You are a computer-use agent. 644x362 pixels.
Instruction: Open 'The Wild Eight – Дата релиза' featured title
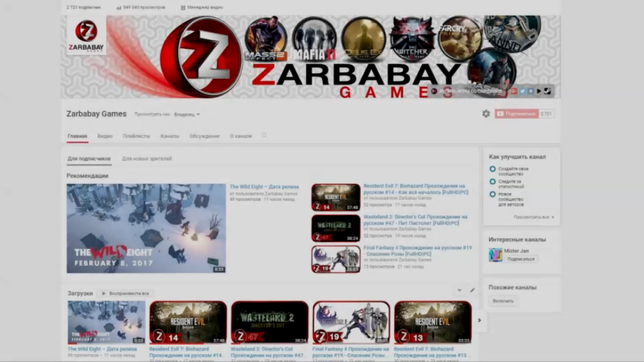[x=264, y=187]
